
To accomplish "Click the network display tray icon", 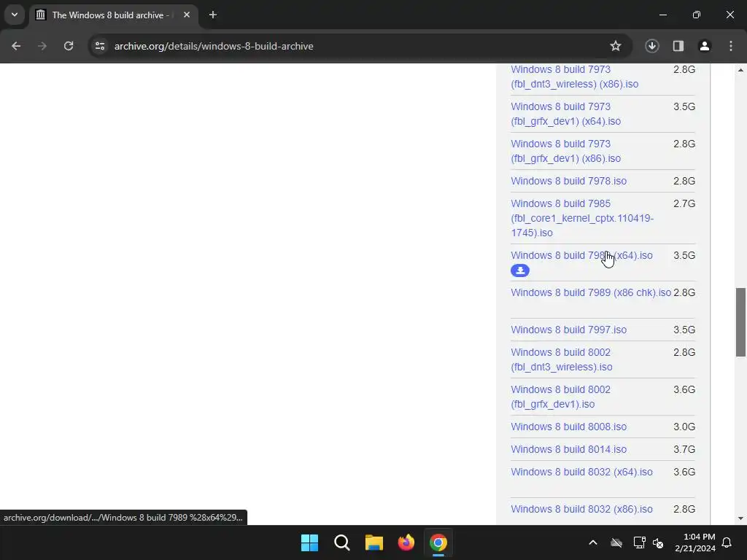I will pos(639,542).
